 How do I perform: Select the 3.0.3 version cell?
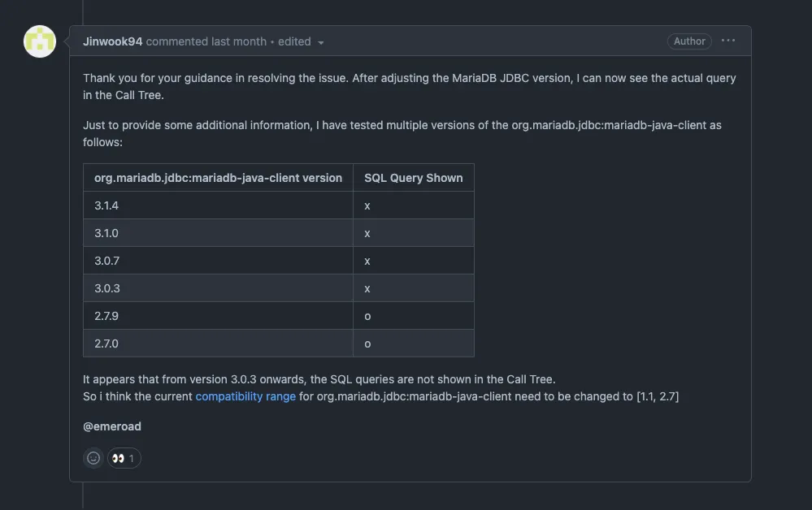(x=106, y=288)
